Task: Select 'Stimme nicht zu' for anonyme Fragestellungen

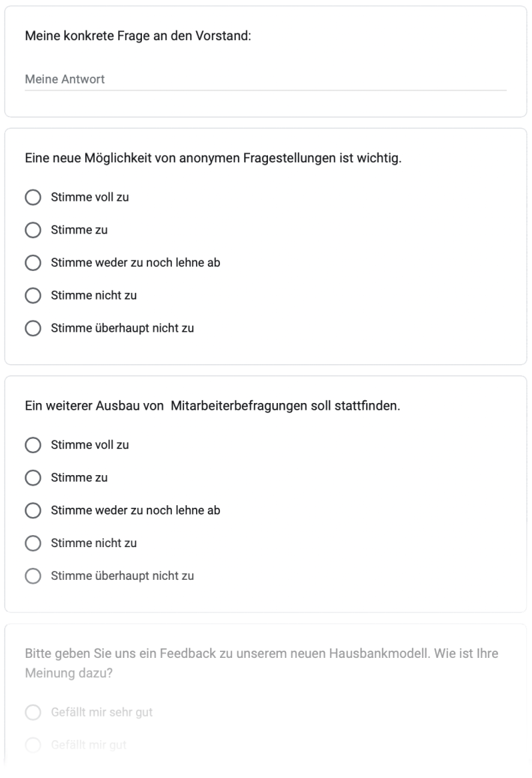Action: 33,296
